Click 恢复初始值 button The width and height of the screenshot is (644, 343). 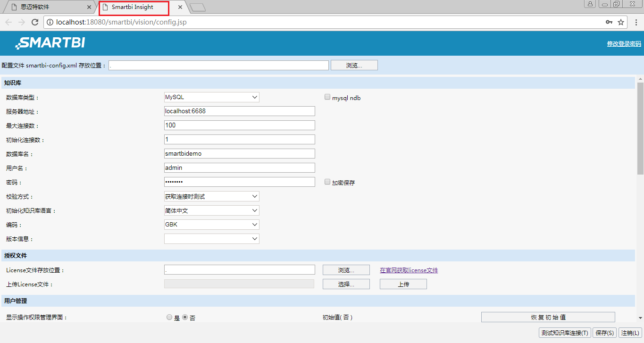[548, 317]
